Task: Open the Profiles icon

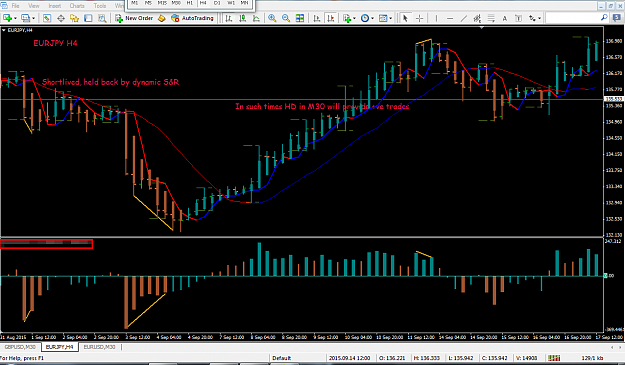Action: (x=26, y=18)
